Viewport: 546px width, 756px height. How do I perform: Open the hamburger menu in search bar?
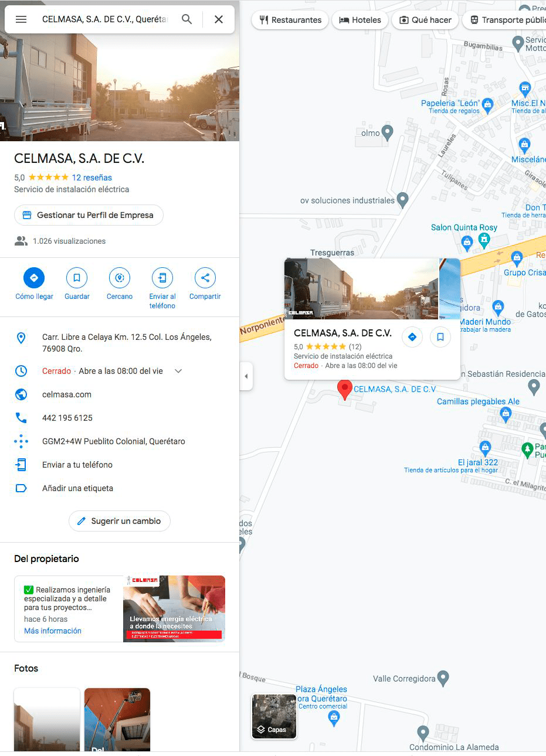pyautogui.click(x=21, y=19)
